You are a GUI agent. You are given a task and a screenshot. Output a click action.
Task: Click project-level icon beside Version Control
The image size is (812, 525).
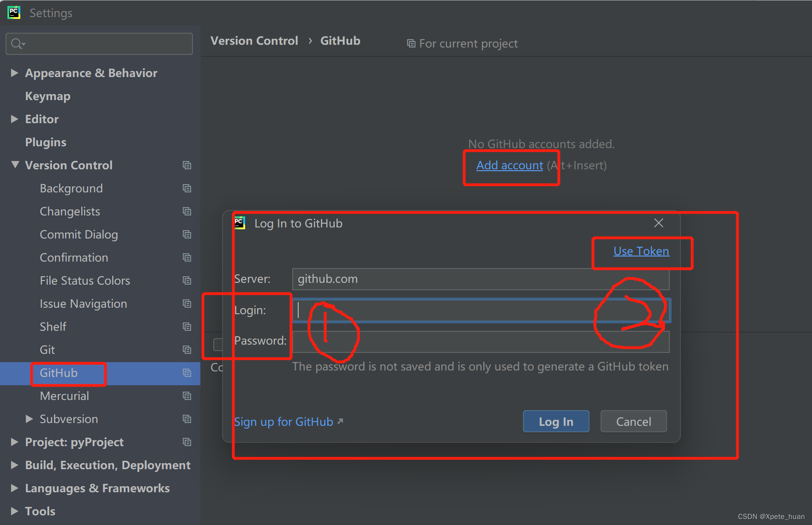pyautogui.click(x=187, y=165)
